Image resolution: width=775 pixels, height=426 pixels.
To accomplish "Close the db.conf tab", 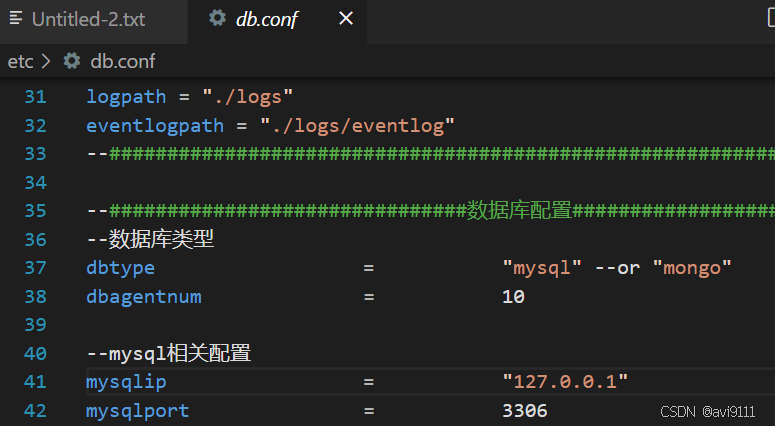I will [x=345, y=19].
